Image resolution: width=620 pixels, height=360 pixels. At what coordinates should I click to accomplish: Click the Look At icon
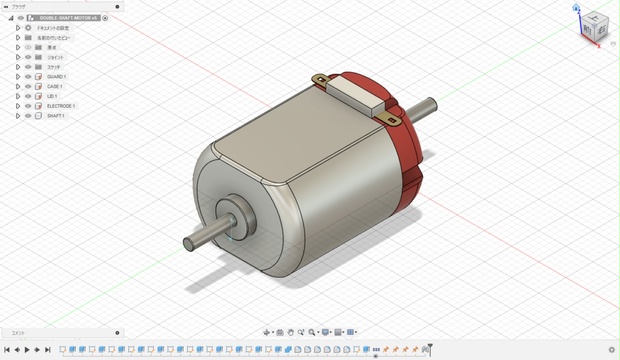pyautogui.click(x=280, y=332)
